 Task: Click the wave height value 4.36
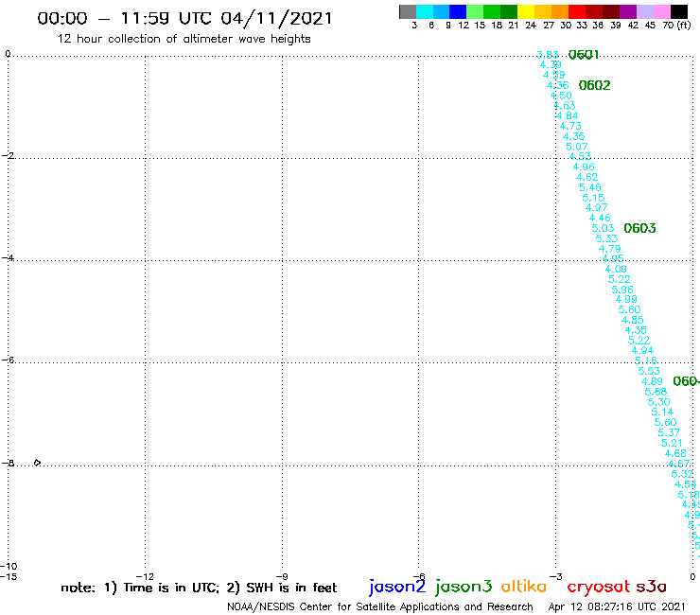pyautogui.click(x=557, y=85)
